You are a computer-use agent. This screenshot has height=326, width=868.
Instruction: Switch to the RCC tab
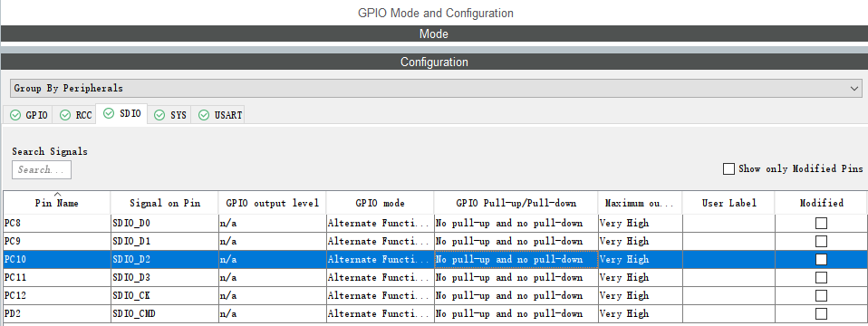pyautogui.click(x=74, y=115)
